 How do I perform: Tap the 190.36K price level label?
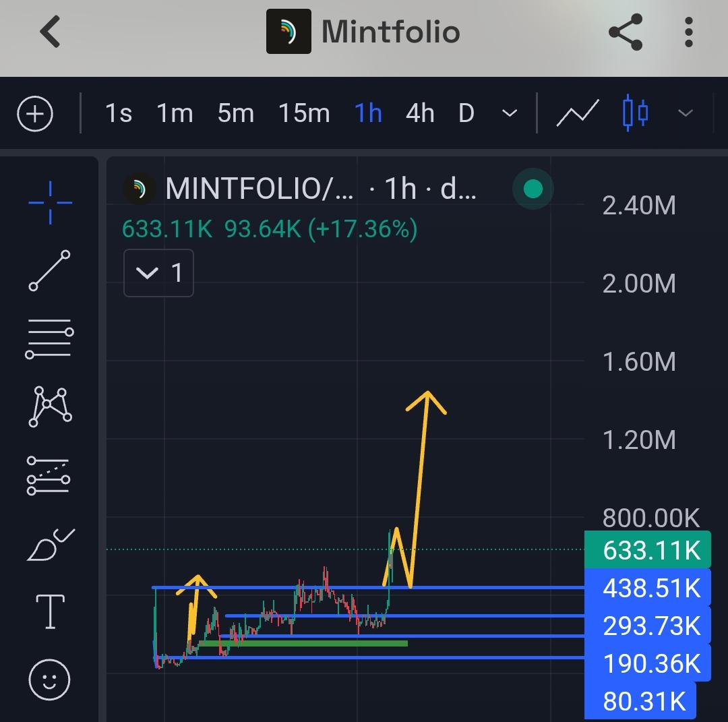[648, 663]
